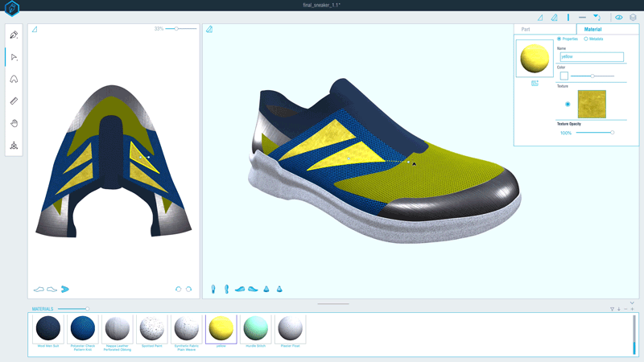The image size is (644, 362).
Task: Click the image icon under material preview
Action: pyautogui.click(x=535, y=83)
